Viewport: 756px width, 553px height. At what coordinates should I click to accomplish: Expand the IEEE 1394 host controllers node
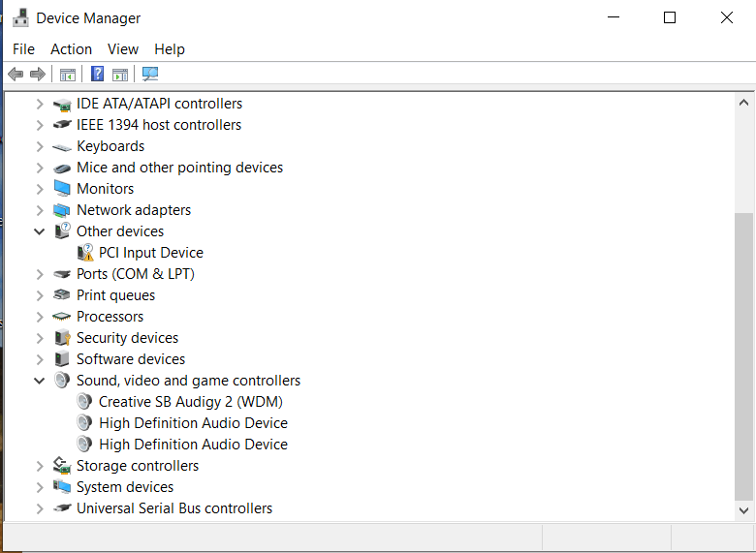click(x=40, y=125)
